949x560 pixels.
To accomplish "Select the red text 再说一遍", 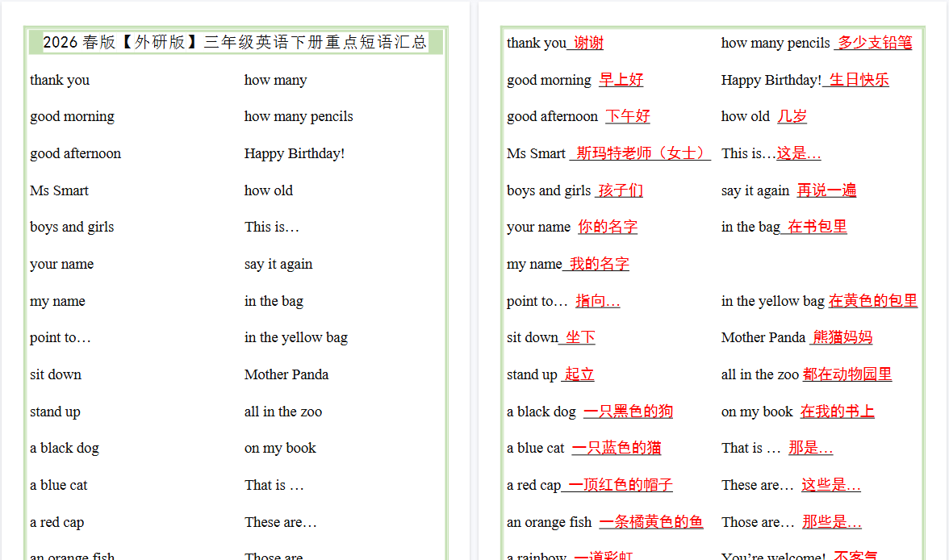I will click(826, 190).
